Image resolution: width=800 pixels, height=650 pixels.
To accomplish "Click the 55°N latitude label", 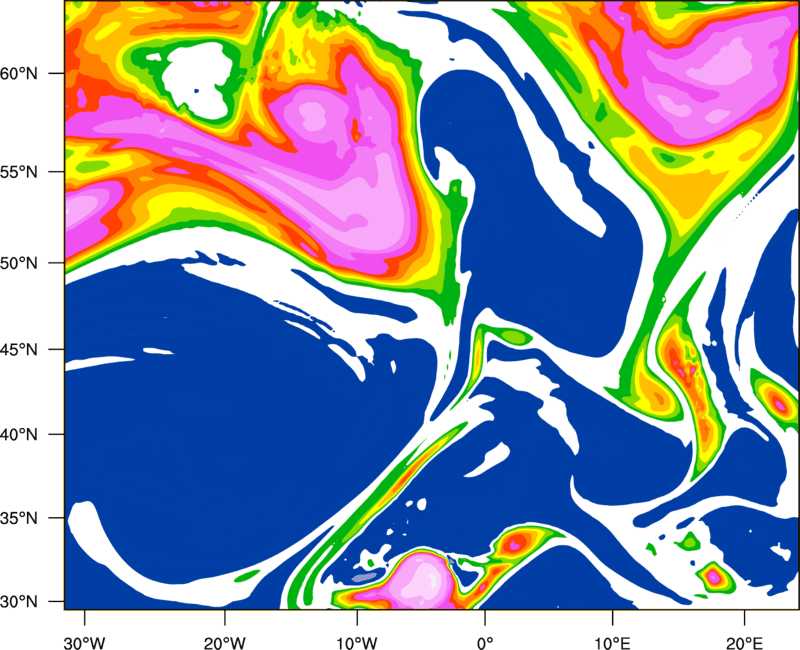I will pyautogui.click(x=19, y=172).
